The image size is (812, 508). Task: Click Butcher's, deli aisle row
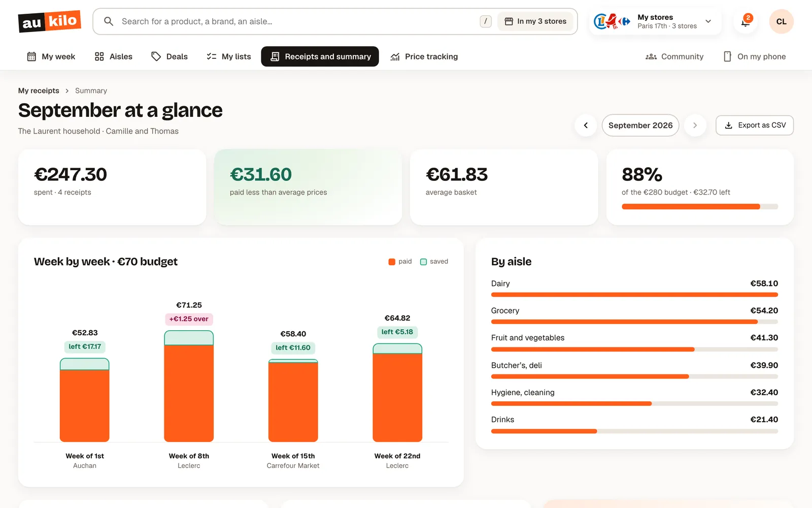coord(634,370)
